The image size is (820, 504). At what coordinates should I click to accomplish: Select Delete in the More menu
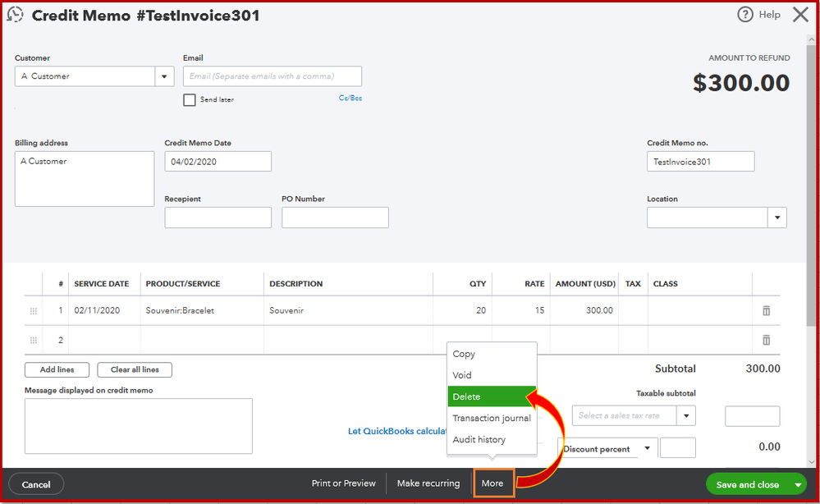[492, 396]
